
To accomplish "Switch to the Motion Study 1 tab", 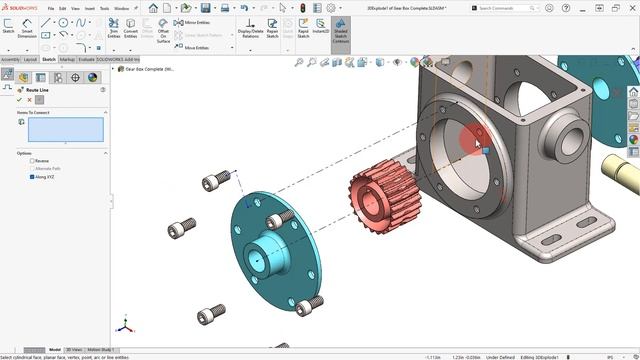I will [101, 350].
